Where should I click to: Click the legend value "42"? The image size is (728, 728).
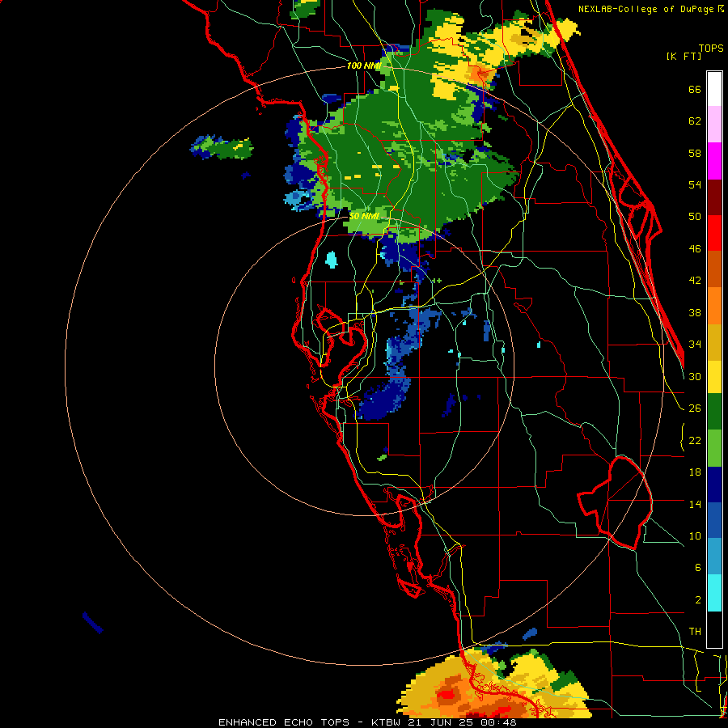click(x=695, y=281)
